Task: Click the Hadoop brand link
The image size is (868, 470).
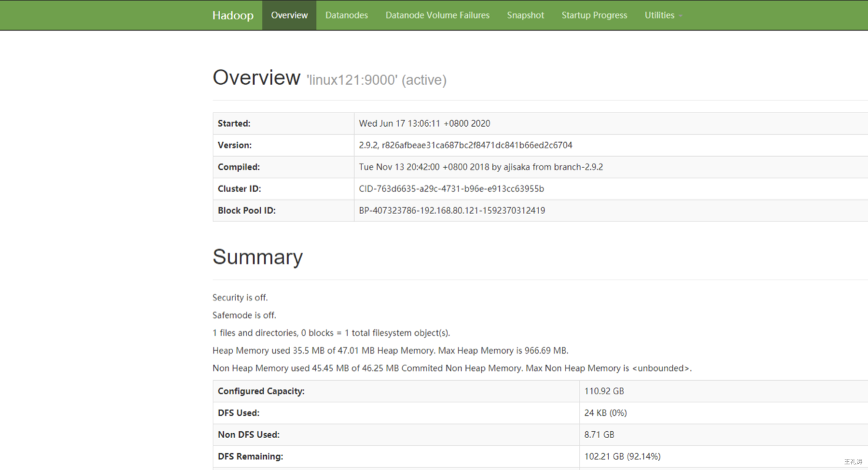Action: pyautogui.click(x=233, y=15)
